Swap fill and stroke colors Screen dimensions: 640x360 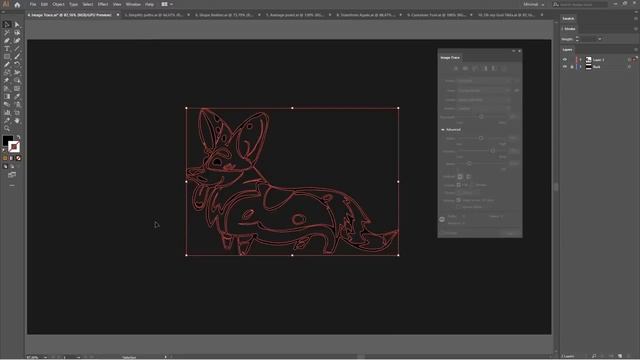pos(18,137)
